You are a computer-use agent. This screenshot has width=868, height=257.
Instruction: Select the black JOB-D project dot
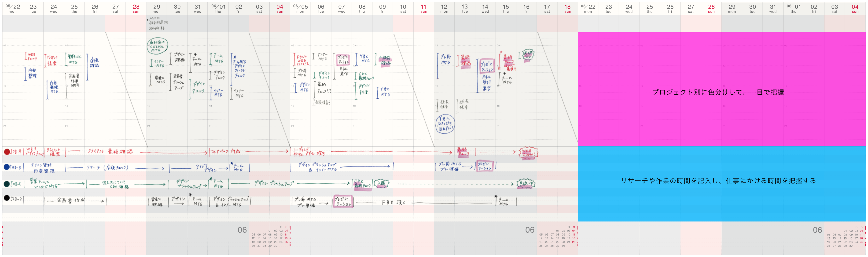point(6,198)
